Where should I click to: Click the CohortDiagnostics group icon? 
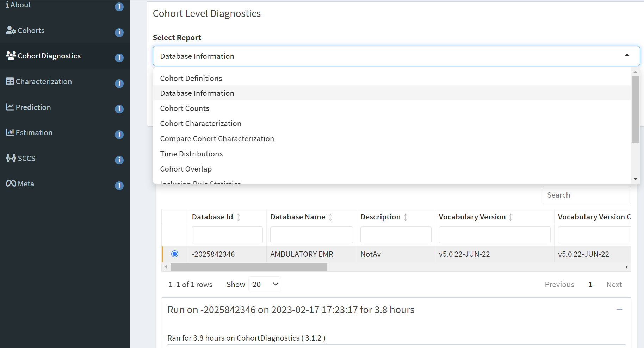tap(10, 55)
